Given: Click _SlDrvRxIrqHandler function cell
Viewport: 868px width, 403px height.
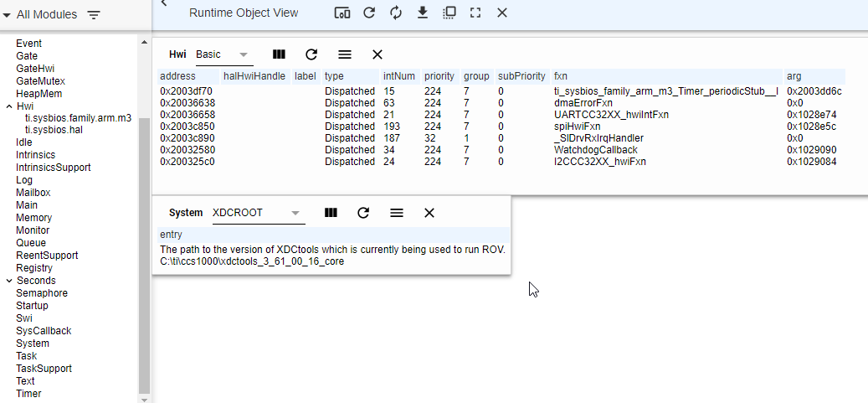Looking at the screenshot, I should click(x=598, y=138).
